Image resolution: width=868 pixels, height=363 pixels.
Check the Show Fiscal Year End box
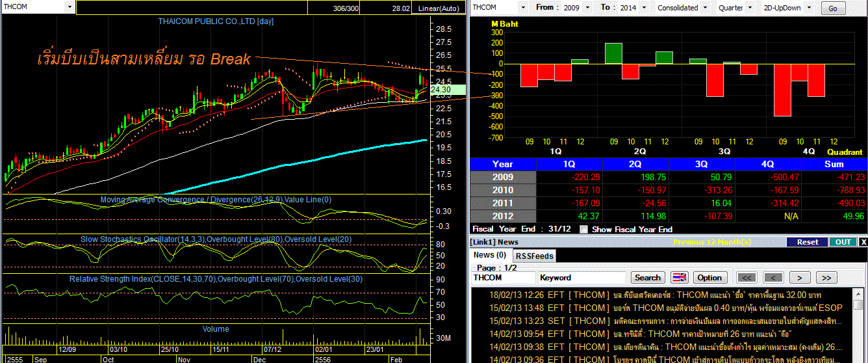point(583,229)
